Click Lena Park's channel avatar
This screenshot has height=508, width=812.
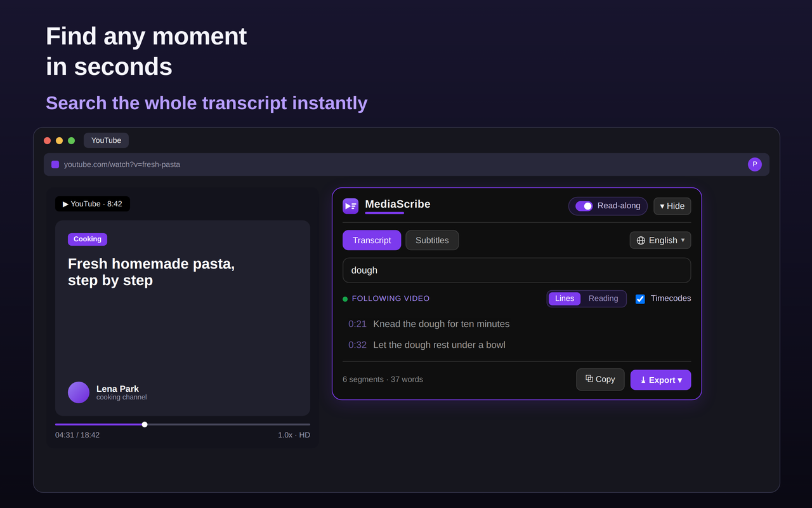(79, 392)
